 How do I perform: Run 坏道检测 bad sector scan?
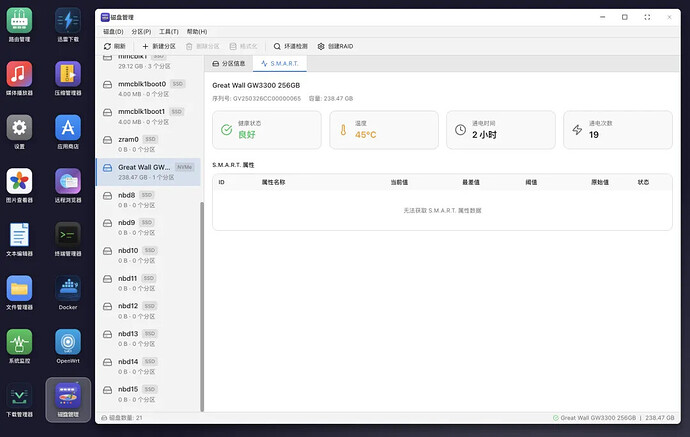tap(290, 46)
